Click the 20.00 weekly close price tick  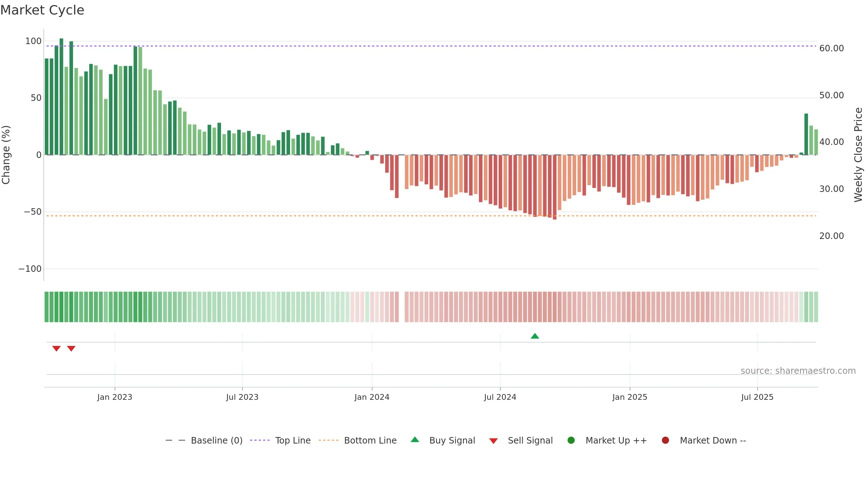click(831, 236)
